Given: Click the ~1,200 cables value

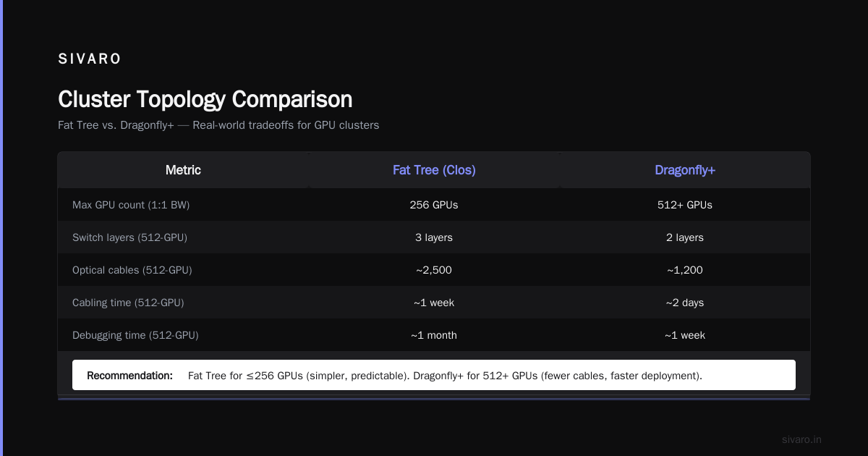Looking at the screenshot, I should 685,270.
